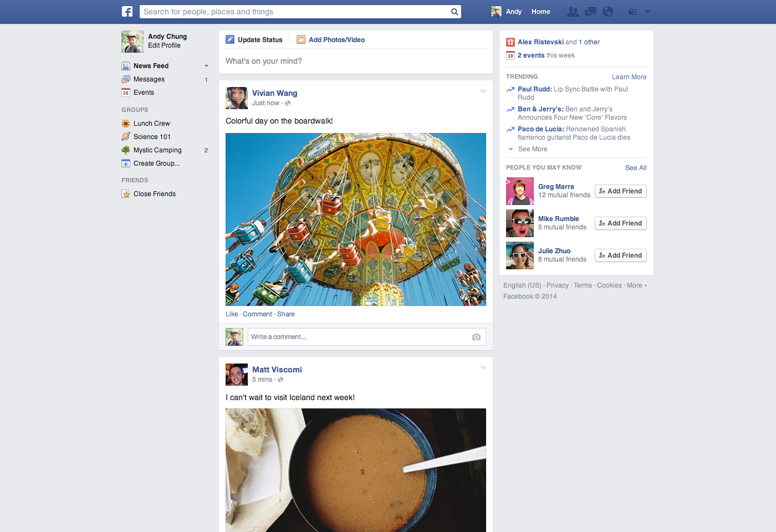Click the Add Photos/Video icon
Viewport: 776px width, 532px height.
(x=301, y=39)
